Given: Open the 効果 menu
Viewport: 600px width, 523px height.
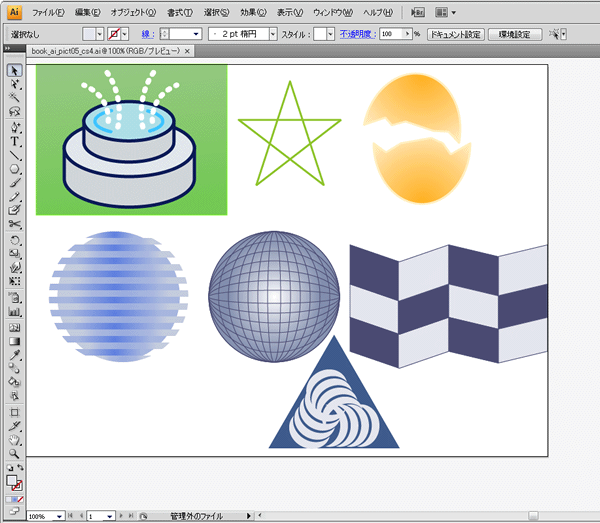Looking at the screenshot, I should click(x=253, y=13).
